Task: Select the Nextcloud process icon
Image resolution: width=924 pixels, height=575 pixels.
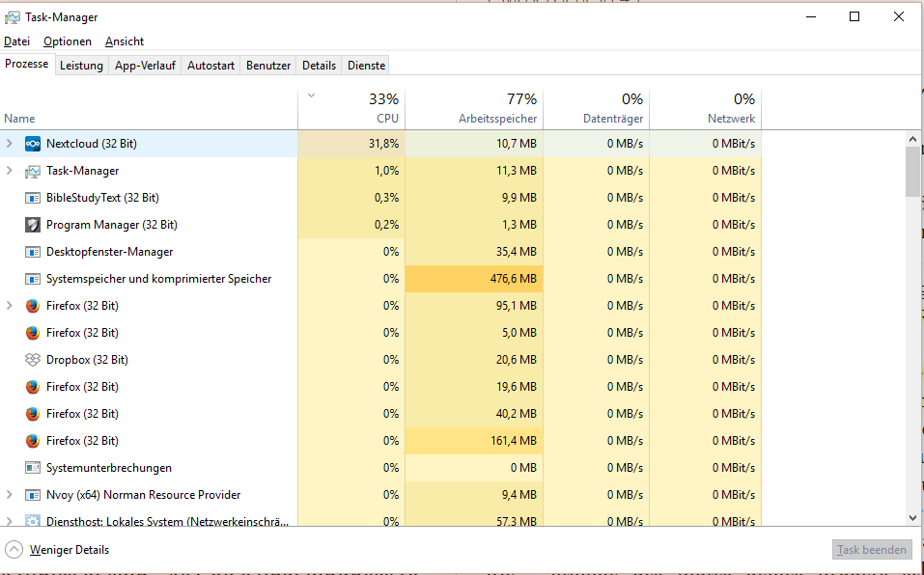Action: (33, 144)
